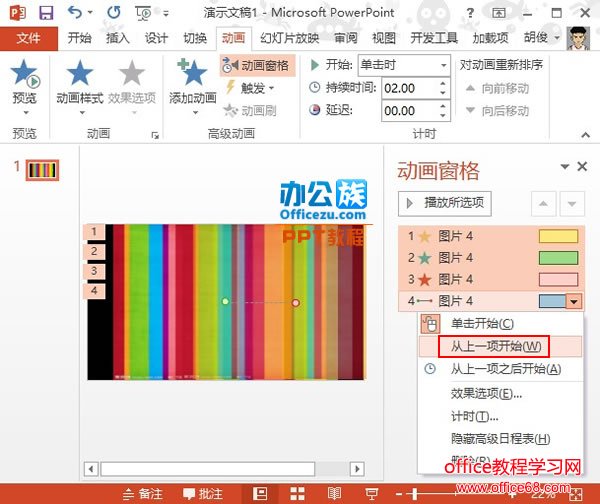The image size is (600, 504).
Task: Open Animation Styles gallery
Action: tap(80, 86)
